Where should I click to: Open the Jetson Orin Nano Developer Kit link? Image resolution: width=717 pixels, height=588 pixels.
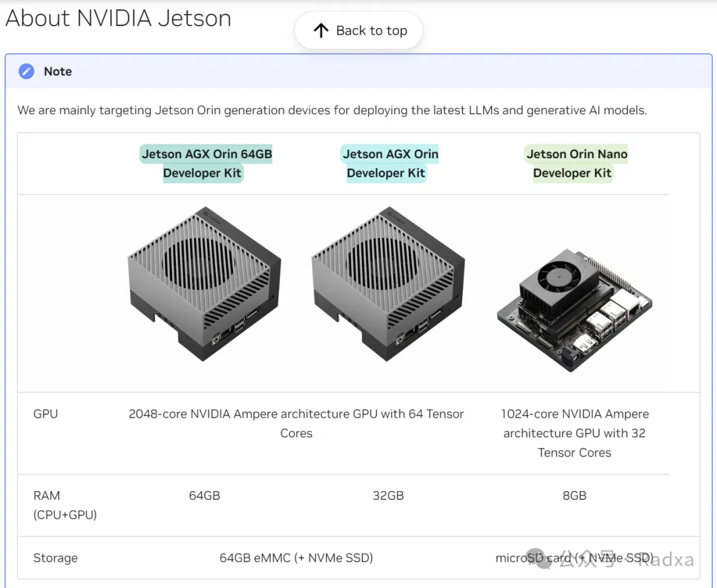(576, 163)
